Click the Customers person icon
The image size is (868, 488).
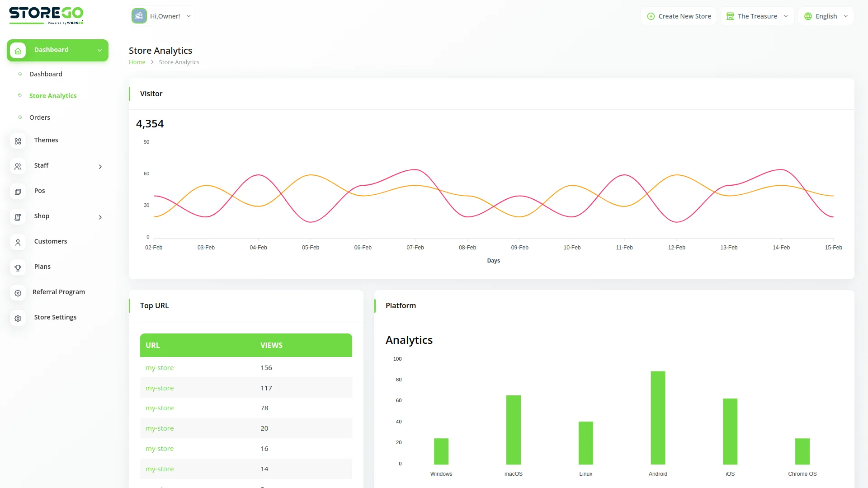(18, 243)
